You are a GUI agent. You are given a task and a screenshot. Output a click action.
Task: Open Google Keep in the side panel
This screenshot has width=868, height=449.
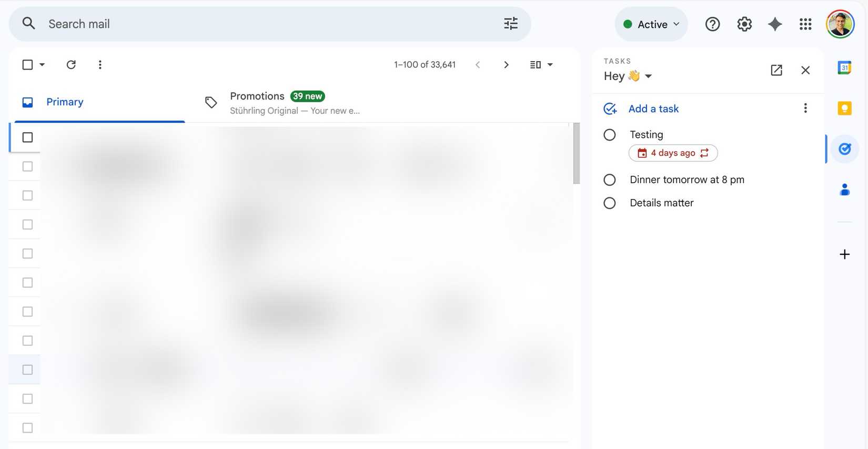[844, 108]
